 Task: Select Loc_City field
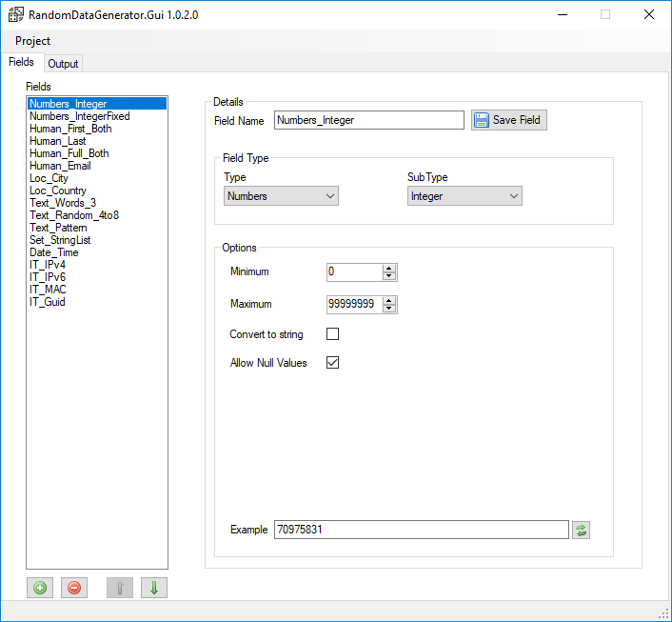pyautogui.click(x=97, y=178)
